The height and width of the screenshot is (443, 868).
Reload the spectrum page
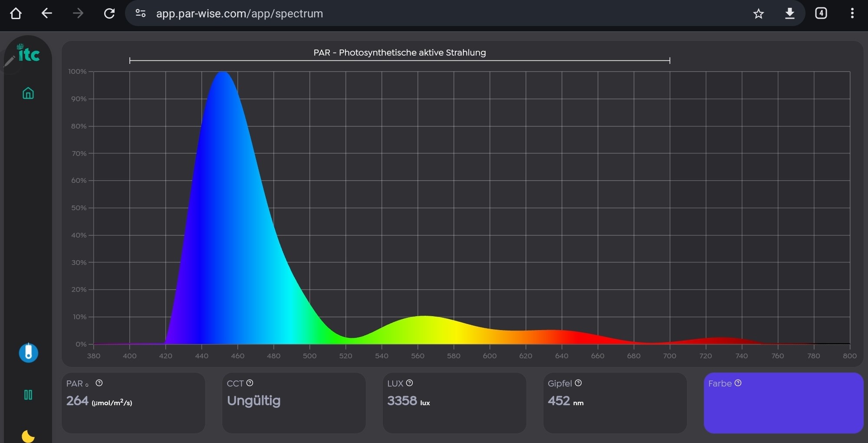pyautogui.click(x=109, y=13)
